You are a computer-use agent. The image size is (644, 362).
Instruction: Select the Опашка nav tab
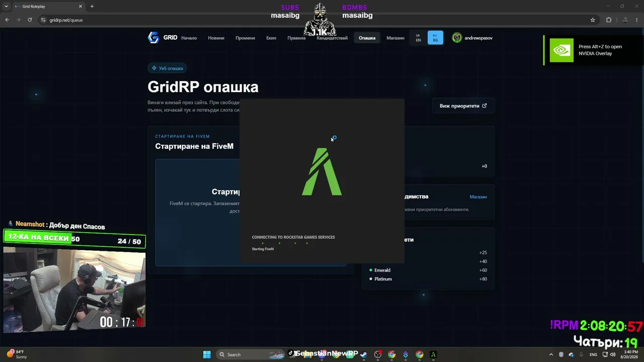(x=367, y=38)
